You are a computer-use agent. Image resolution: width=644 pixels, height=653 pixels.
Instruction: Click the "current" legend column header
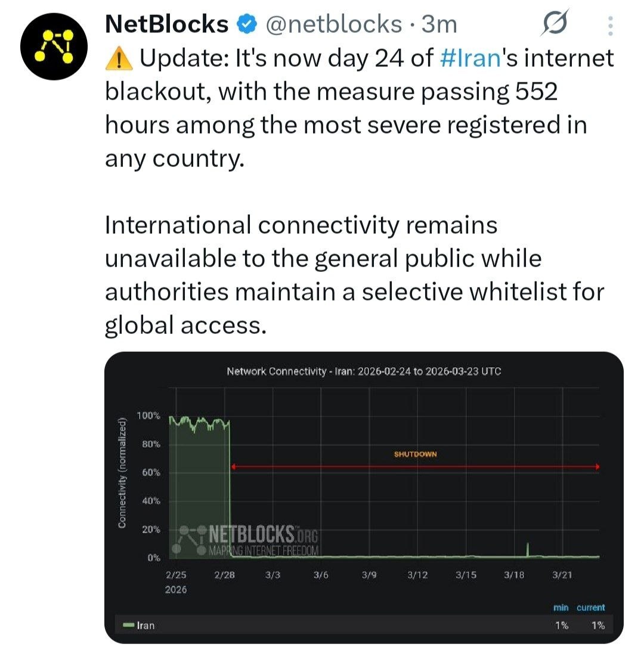click(590, 608)
